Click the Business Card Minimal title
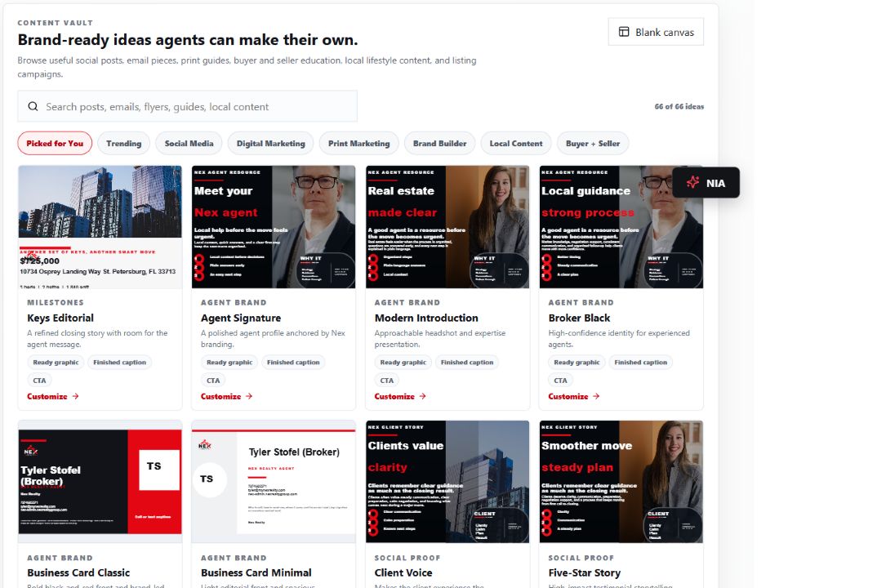Screen dimensions: 886x588 (x=256, y=572)
